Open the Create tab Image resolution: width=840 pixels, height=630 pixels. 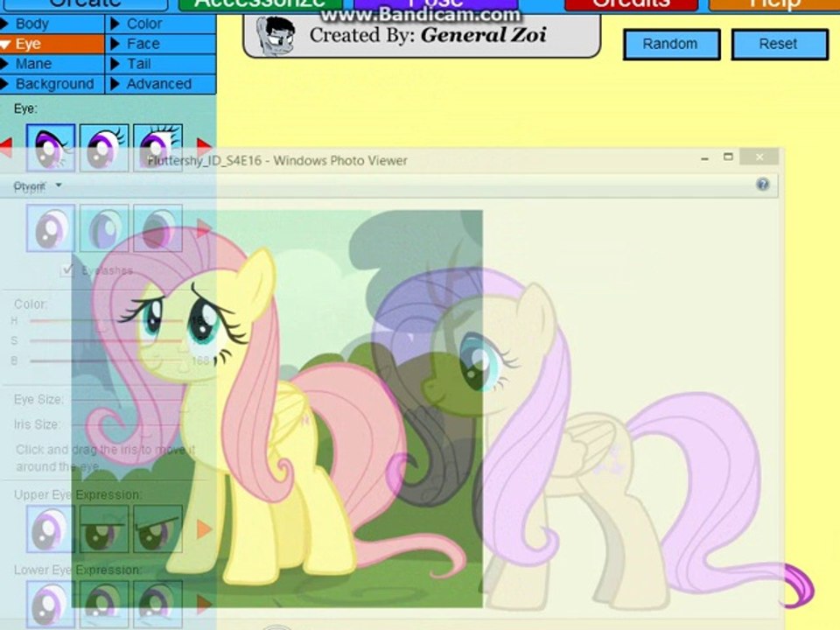pyautogui.click(x=86, y=5)
